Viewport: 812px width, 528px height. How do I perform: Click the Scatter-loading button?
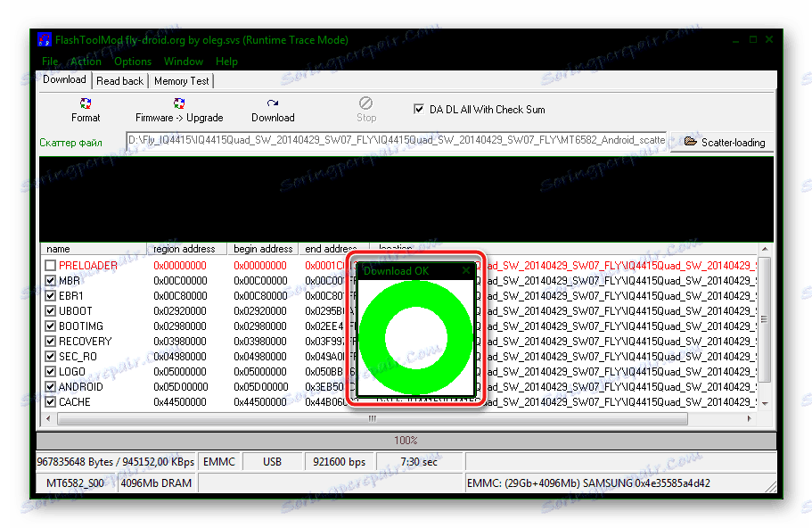[722, 141]
